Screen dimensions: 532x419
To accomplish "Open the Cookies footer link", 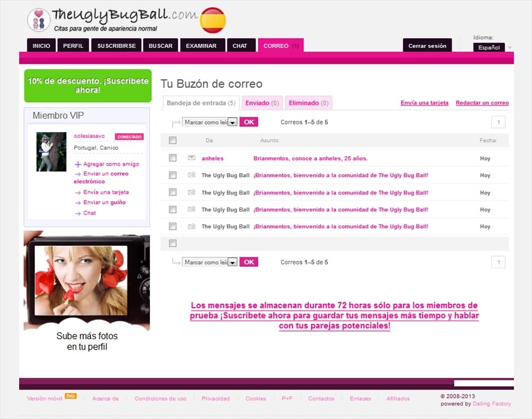I will [256, 399].
